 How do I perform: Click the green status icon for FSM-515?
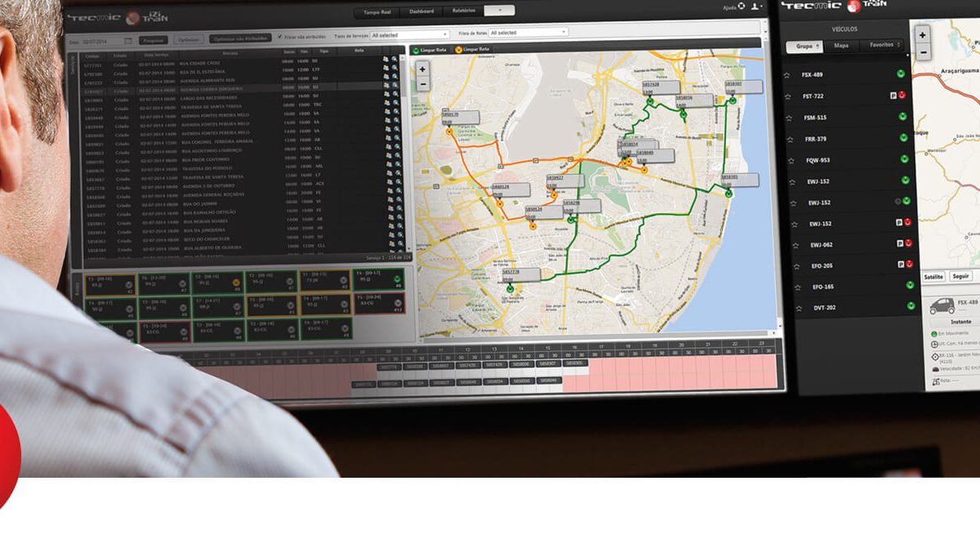(x=902, y=116)
